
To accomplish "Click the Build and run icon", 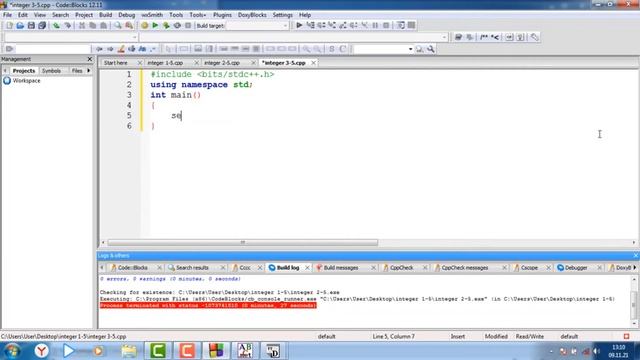I will pos(166,25).
